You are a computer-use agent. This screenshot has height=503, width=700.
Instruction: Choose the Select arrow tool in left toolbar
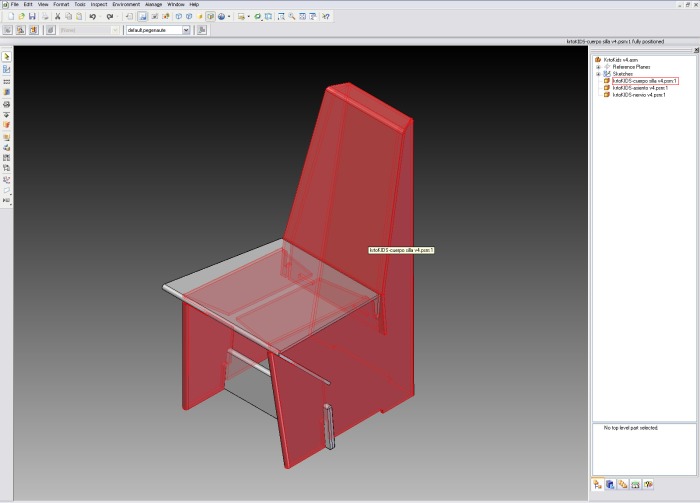click(x=7, y=57)
